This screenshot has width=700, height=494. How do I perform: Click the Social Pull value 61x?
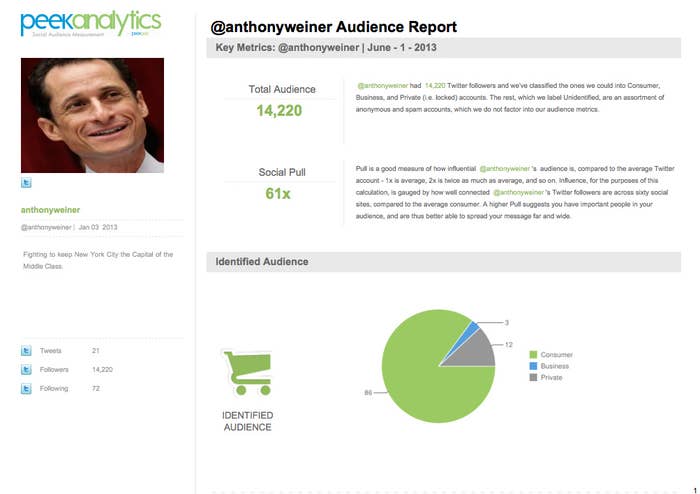(x=278, y=193)
